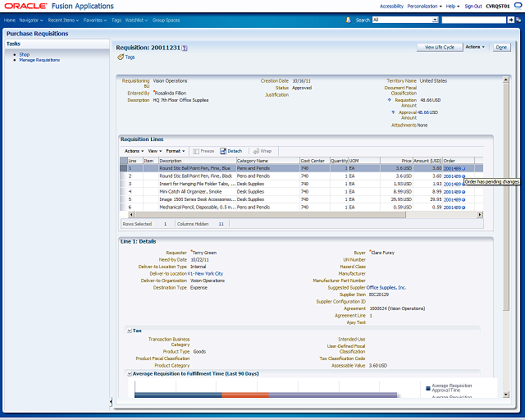Open Deliver-to Location V1- New York City link
525x420 pixels.
click(x=205, y=274)
